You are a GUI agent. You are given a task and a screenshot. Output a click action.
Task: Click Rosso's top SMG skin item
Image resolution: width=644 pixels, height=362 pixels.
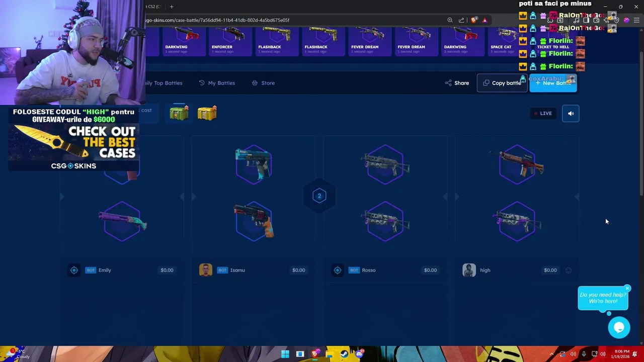(x=385, y=164)
